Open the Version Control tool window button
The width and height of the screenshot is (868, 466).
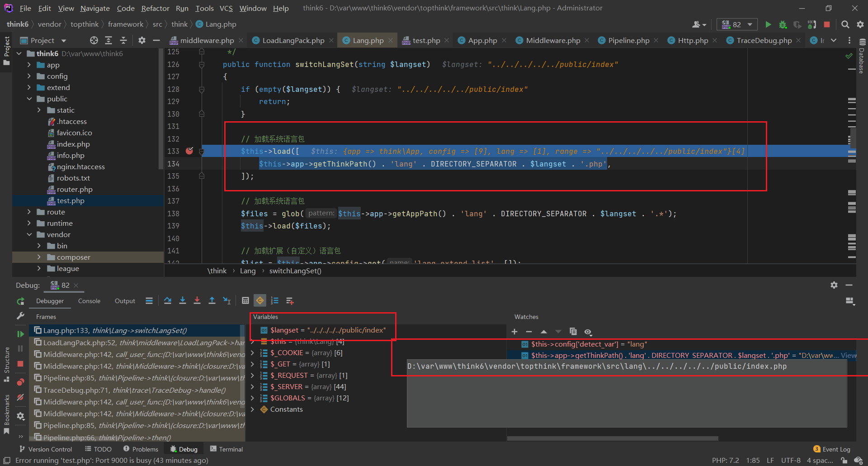click(46, 449)
